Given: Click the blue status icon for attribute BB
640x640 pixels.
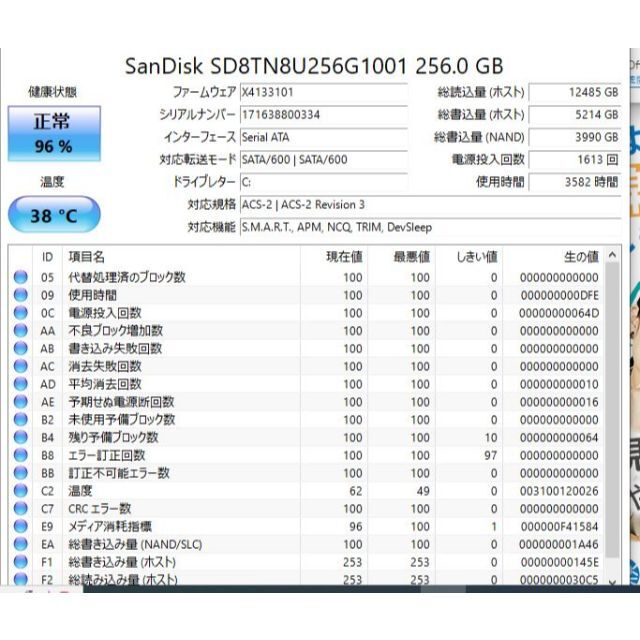Looking at the screenshot, I should point(20,473).
